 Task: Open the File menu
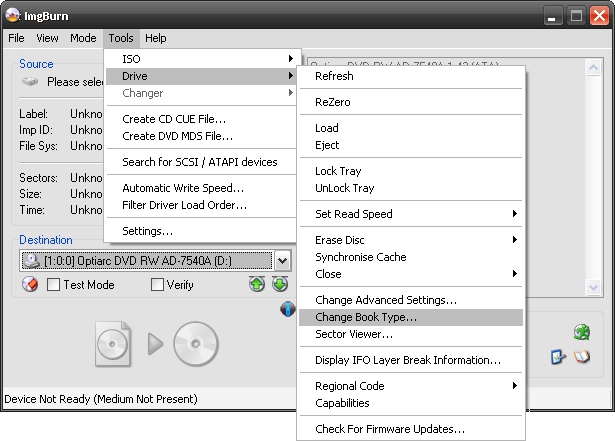(16, 38)
